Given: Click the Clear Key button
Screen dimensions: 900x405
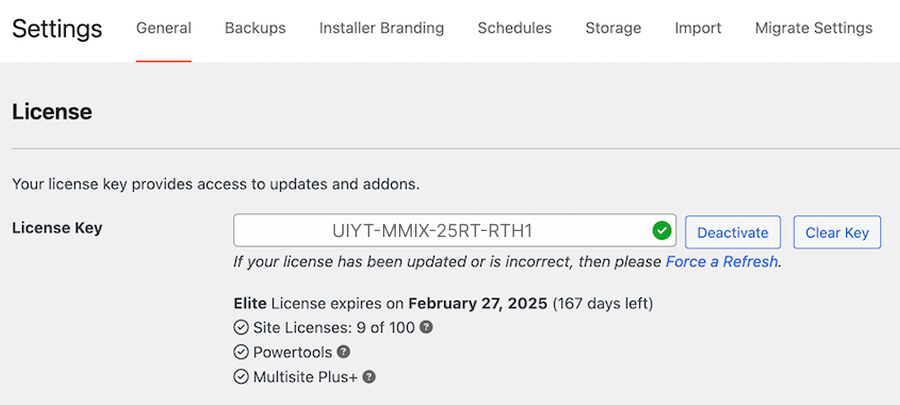Looking at the screenshot, I should coord(837,232).
